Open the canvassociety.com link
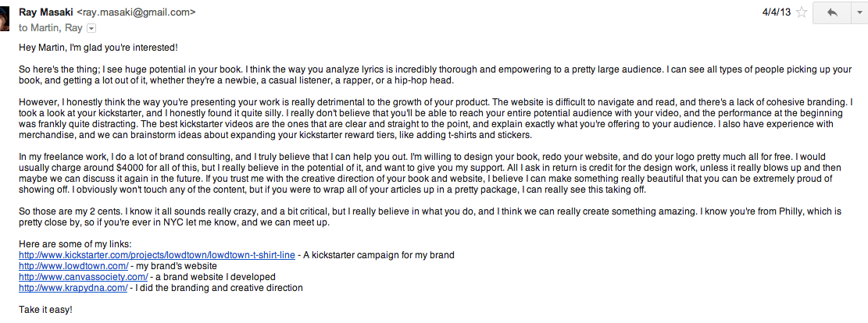The width and height of the screenshot is (868, 323). pos(83,276)
